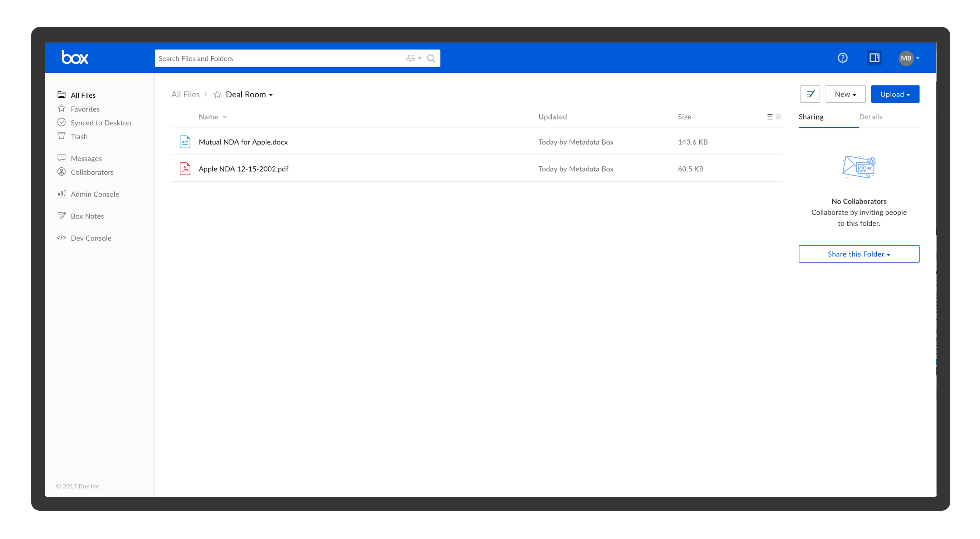Open the New dropdown button
Screen dimensions: 980x539
845,94
